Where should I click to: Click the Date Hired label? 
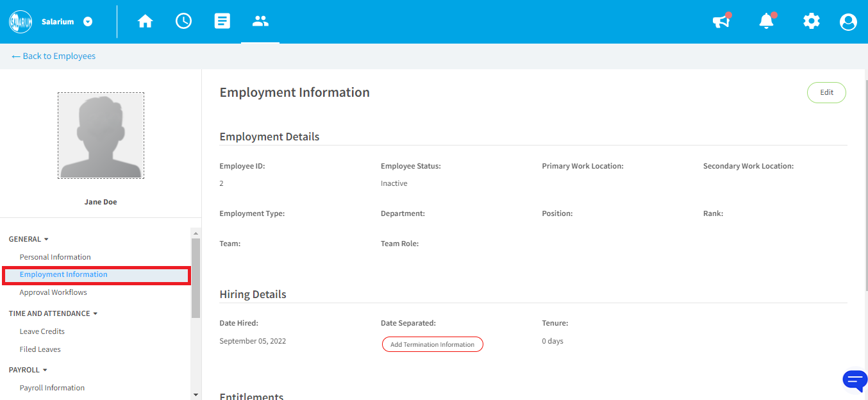click(239, 323)
